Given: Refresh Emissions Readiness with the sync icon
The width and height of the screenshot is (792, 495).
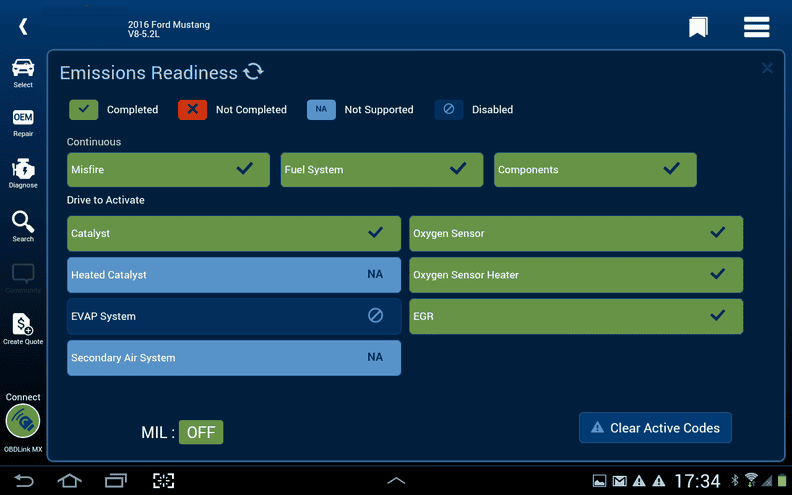Looking at the screenshot, I should [x=254, y=72].
